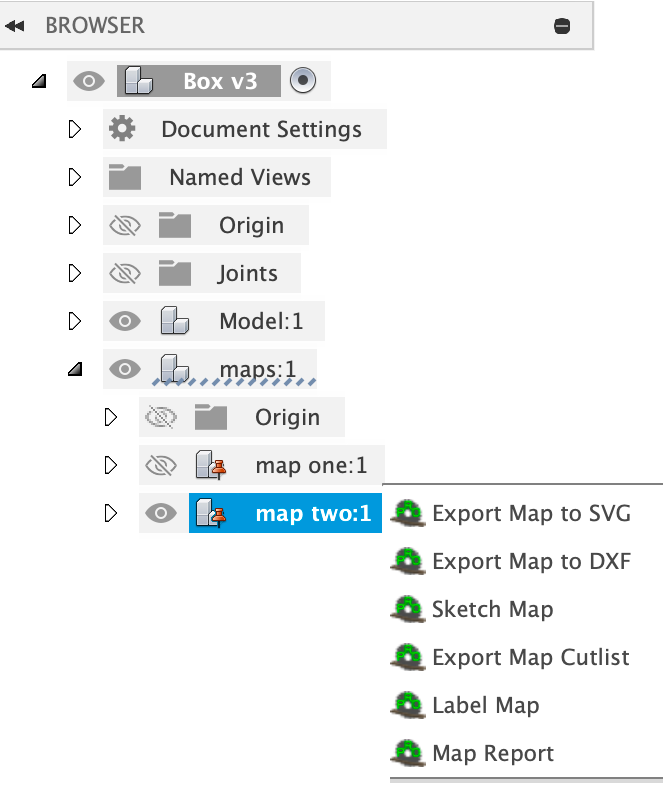Select the maps:1 label
This screenshot has height=788, width=663.
tap(258, 369)
